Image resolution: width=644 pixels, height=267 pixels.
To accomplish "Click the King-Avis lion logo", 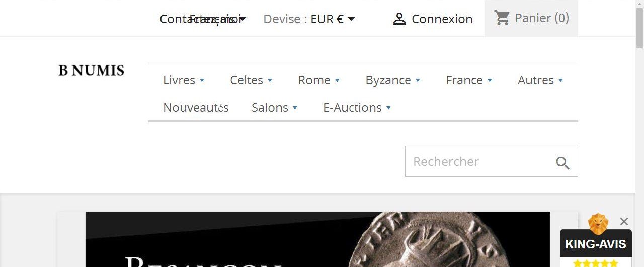I will 598,224.
